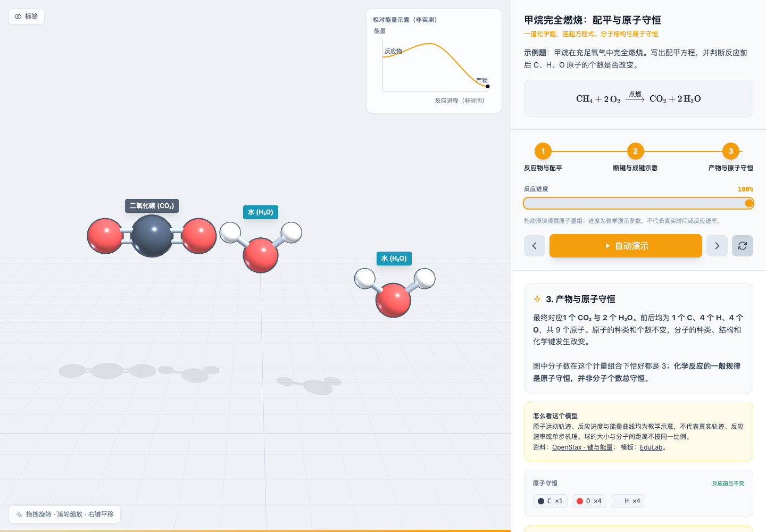Viewport: 766px width, 532px height.
Task: Click the next step chevron button
Action: click(717, 246)
